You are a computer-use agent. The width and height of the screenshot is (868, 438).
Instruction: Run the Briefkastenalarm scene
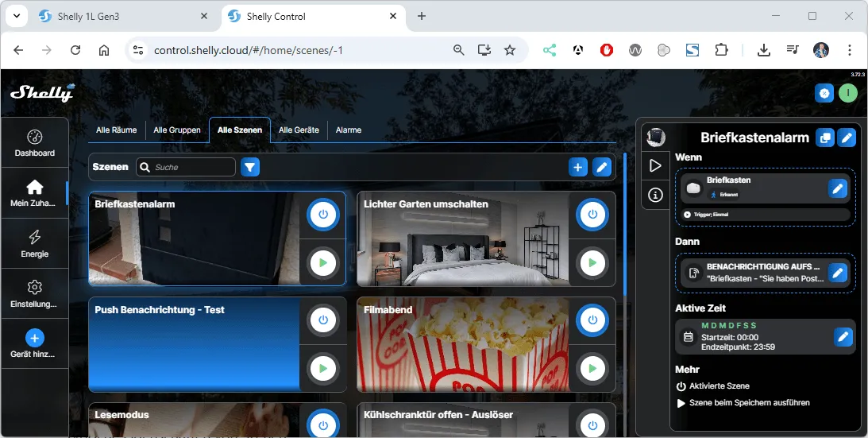[x=323, y=263]
